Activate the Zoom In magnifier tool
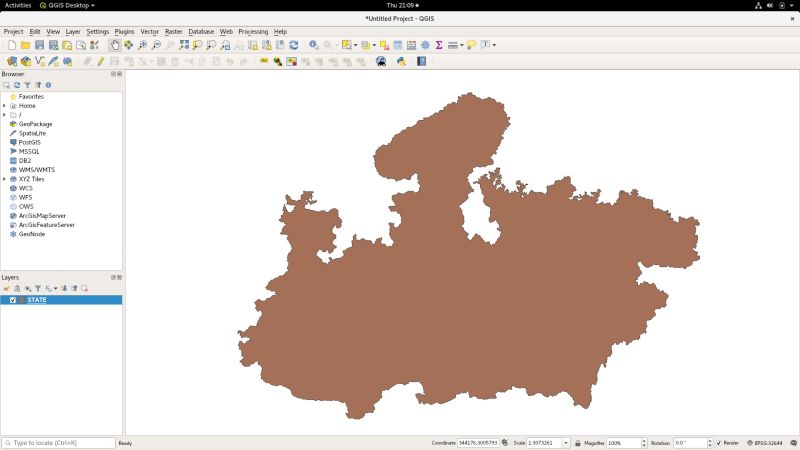 click(x=142, y=45)
